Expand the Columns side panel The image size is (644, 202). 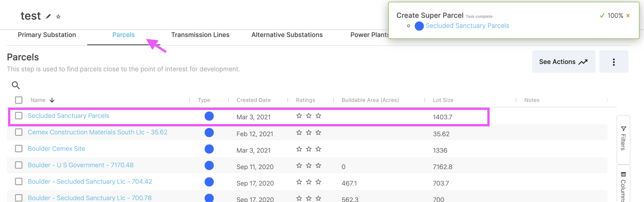pos(623,185)
